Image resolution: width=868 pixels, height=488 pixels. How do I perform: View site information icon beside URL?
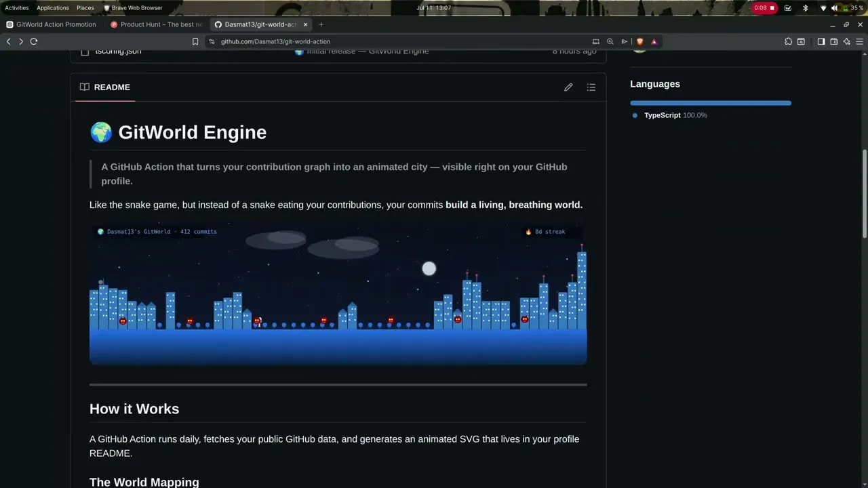click(212, 41)
